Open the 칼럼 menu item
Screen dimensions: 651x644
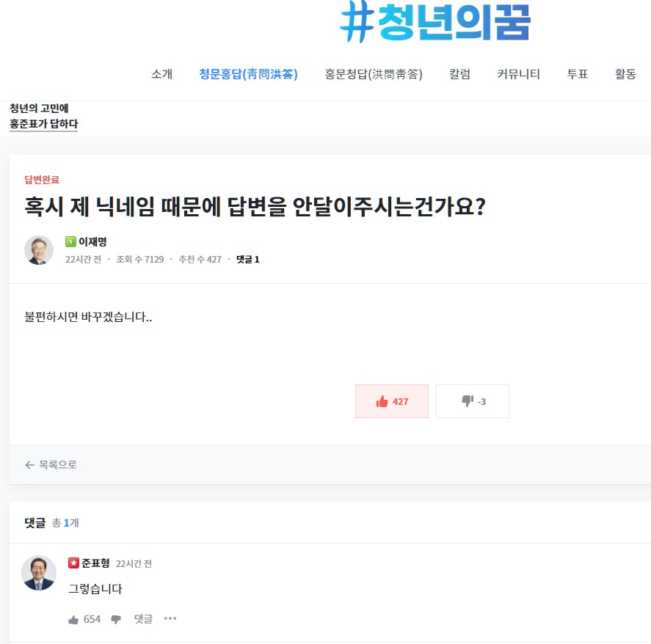point(459,74)
